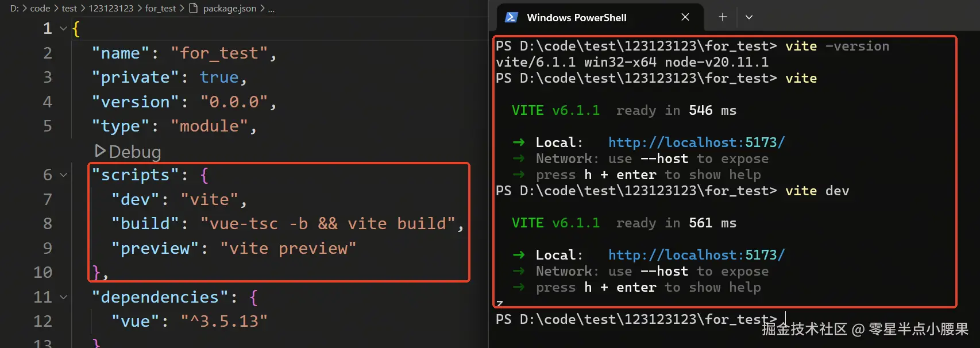Click the "0.0.0" version value
The height and width of the screenshot is (348, 980).
coord(234,102)
